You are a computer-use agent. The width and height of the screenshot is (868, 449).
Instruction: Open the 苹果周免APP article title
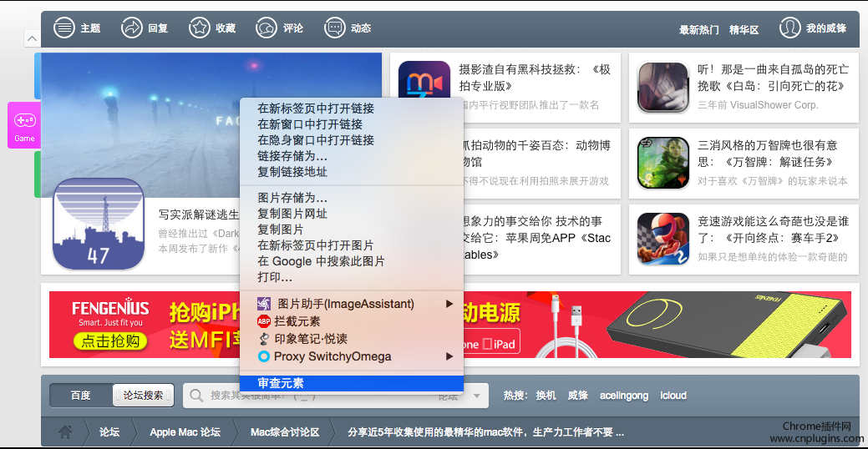click(x=535, y=238)
